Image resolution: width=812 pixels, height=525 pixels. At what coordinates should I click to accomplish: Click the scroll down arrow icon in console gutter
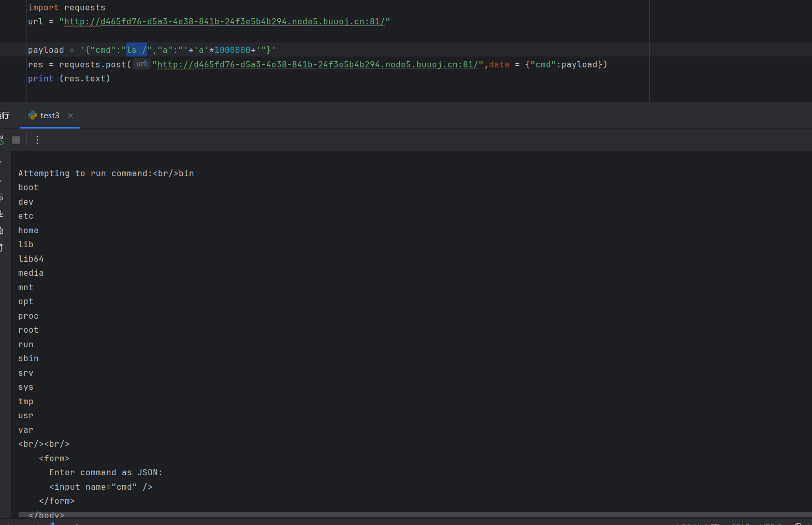(2, 180)
